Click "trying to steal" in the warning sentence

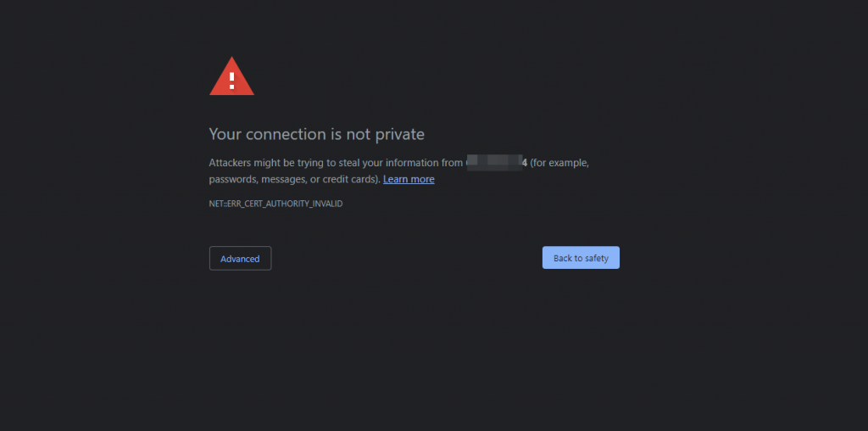coord(328,163)
